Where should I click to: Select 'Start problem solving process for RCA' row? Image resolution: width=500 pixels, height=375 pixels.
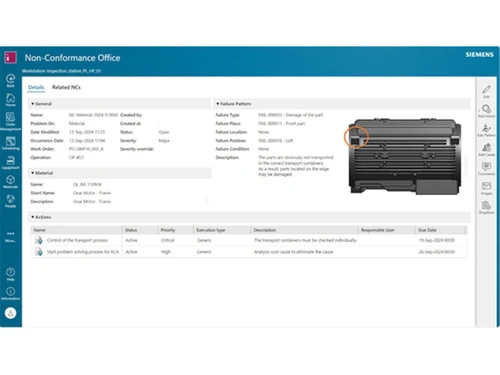point(249,252)
